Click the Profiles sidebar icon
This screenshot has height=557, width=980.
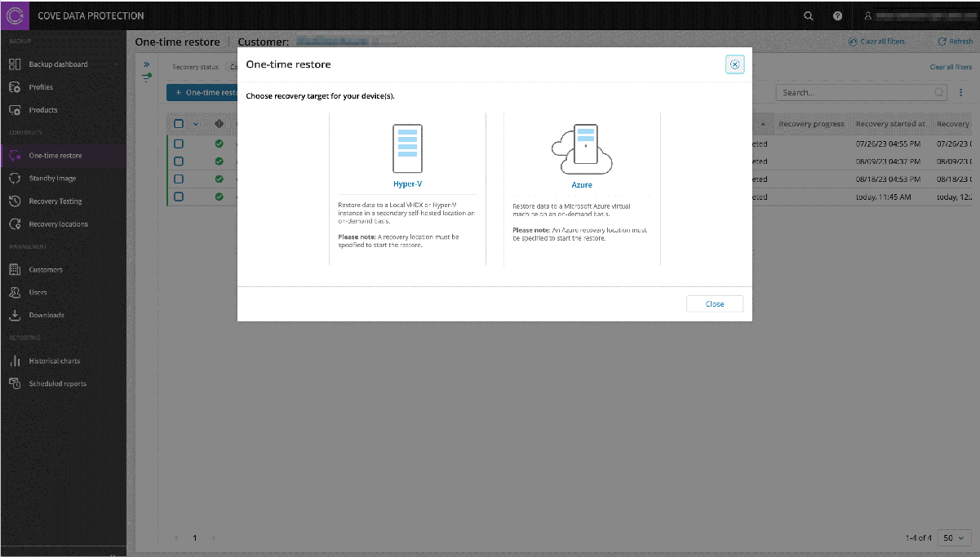[15, 87]
